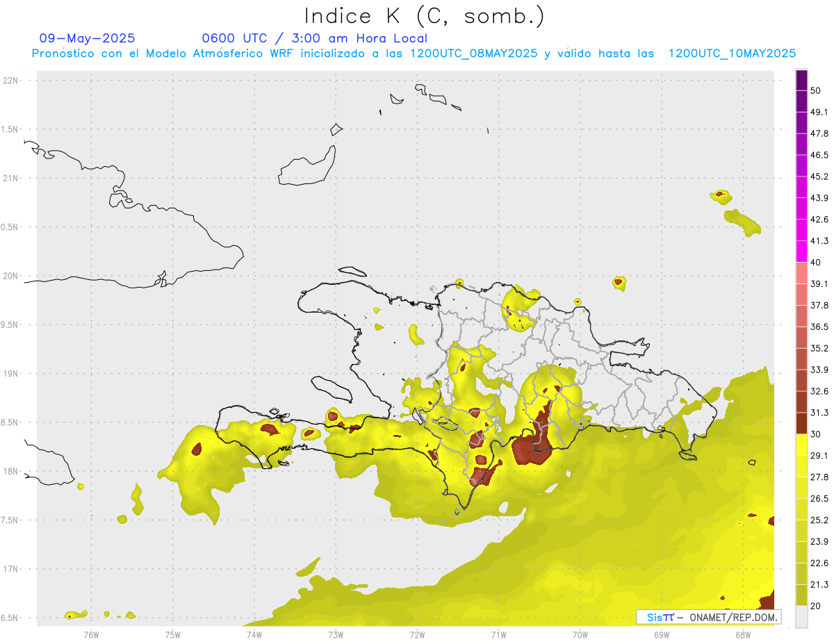Select the dark purple swatch at the top of the color bar

(x=801, y=81)
